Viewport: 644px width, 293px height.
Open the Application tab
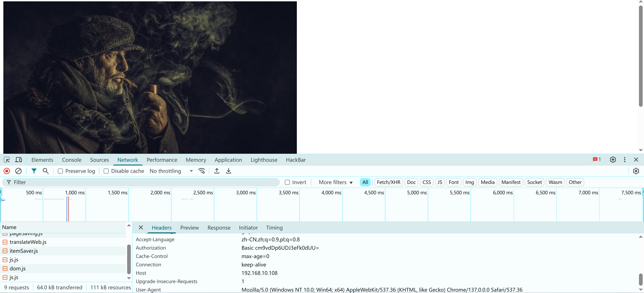pyautogui.click(x=228, y=160)
